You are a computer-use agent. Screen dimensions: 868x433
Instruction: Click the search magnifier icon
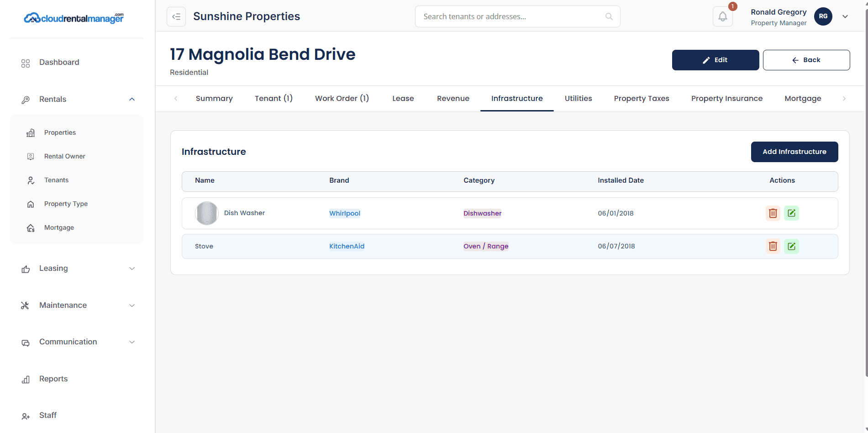pos(609,16)
